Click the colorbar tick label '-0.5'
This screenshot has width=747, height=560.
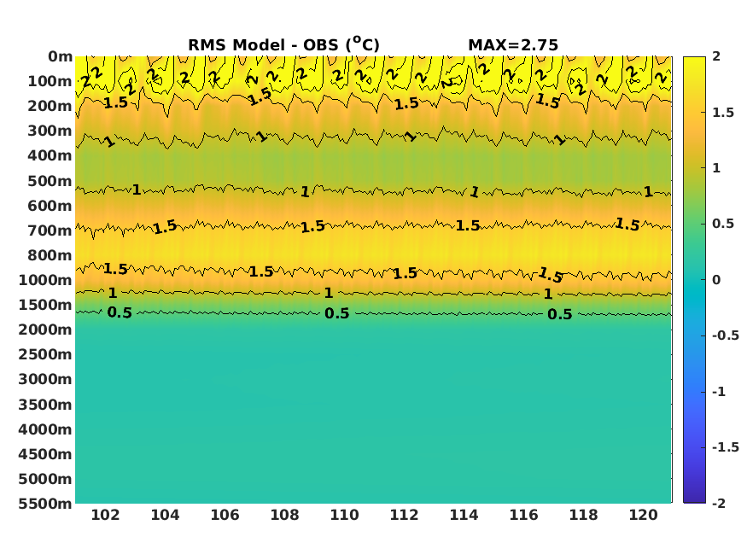[x=726, y=335]
